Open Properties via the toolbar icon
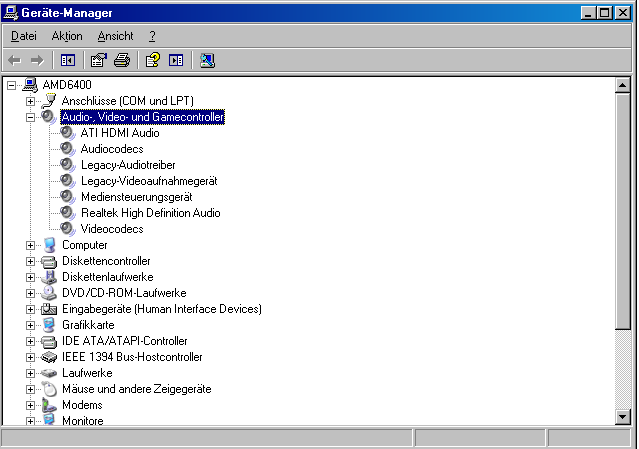 pos(98,60)
